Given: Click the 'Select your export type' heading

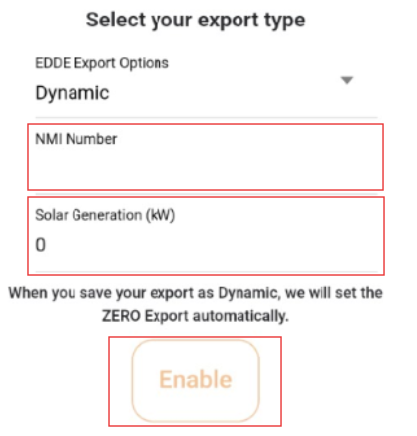Looking at the screenshot, I should pyautogui.click(x=196, y=21).
